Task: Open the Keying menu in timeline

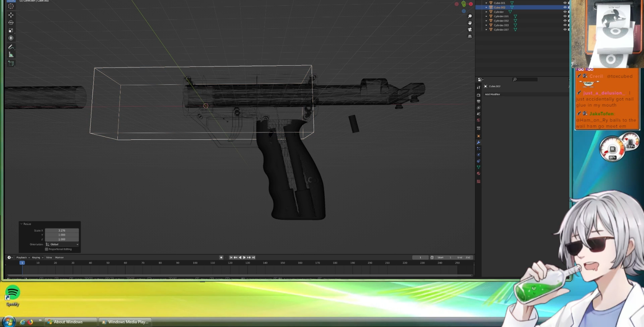Action: tap(37, 257)
